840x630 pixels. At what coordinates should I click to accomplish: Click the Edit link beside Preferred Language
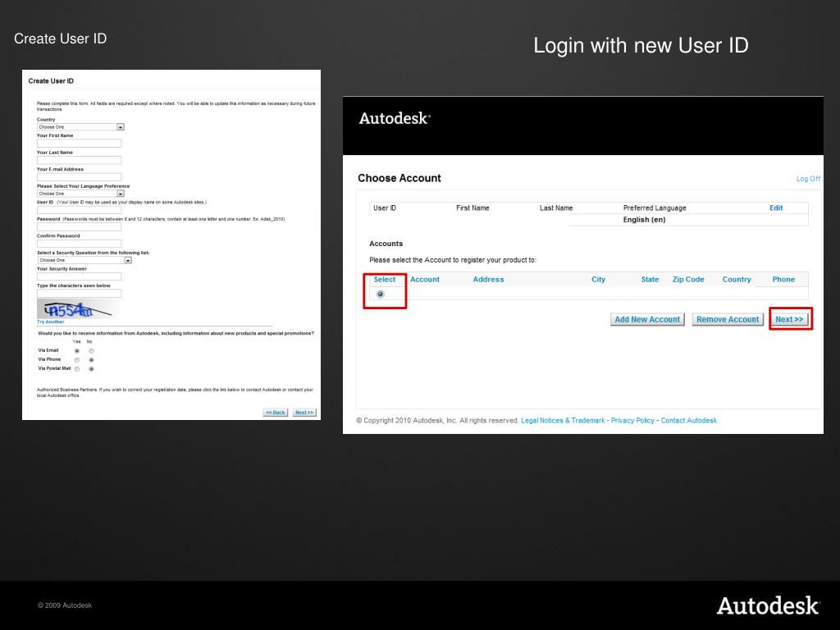[x=776, y=208]
